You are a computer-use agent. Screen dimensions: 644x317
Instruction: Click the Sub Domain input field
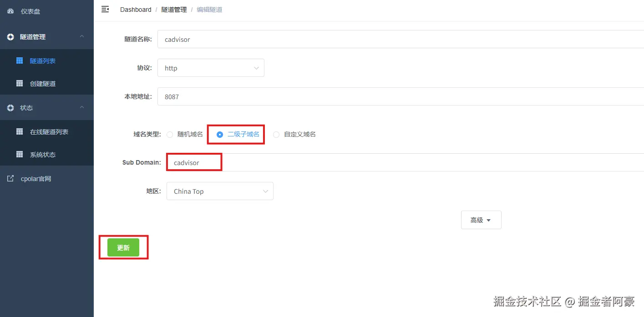[x=405, y=162]
